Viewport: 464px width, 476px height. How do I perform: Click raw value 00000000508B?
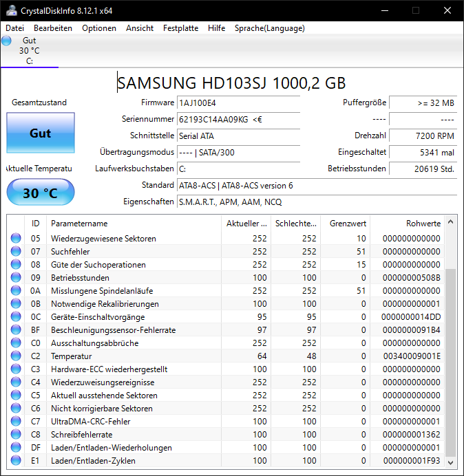[x=412, y=277]
